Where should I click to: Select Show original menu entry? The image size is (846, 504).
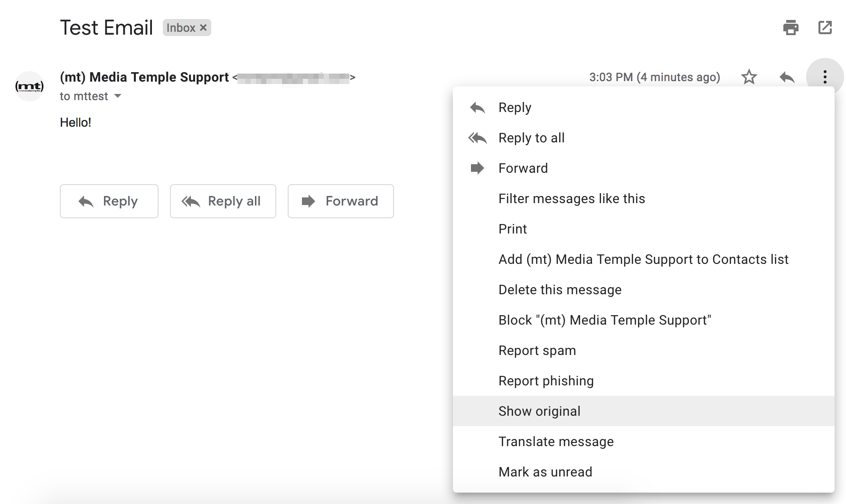click(539, 411)
